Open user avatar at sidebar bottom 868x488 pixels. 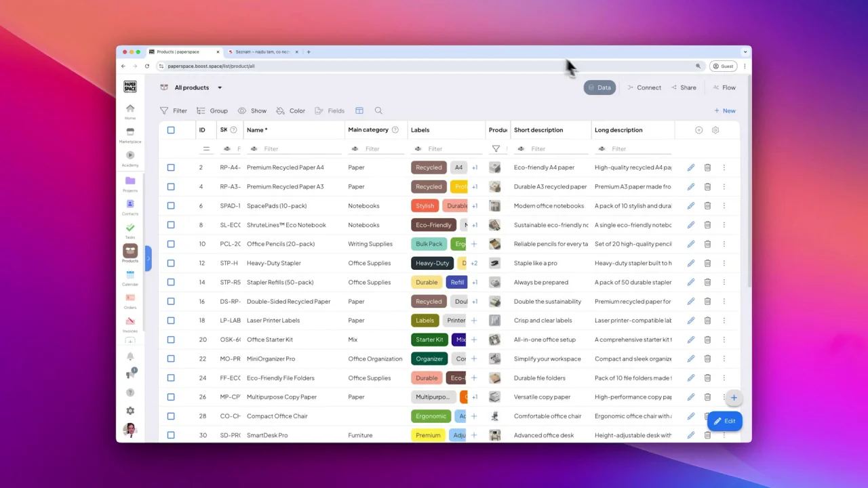[130, 430]
